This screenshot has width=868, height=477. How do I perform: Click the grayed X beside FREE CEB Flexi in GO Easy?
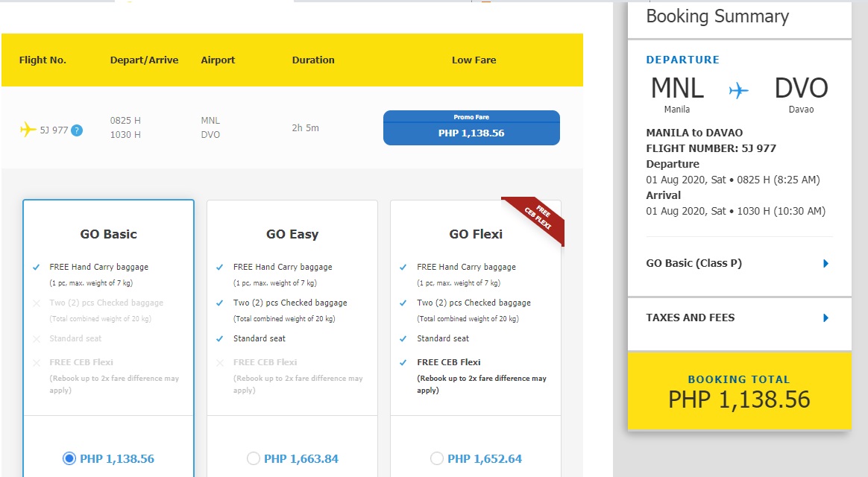tap(221, 362)
